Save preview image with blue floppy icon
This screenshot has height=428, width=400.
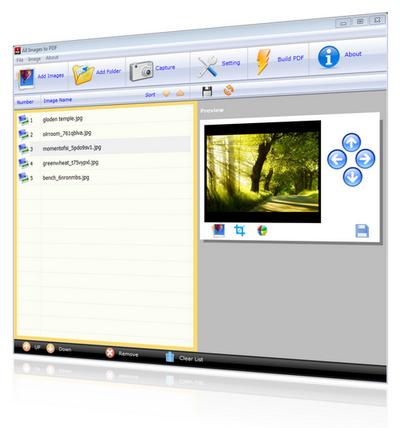tap(362, 231)
